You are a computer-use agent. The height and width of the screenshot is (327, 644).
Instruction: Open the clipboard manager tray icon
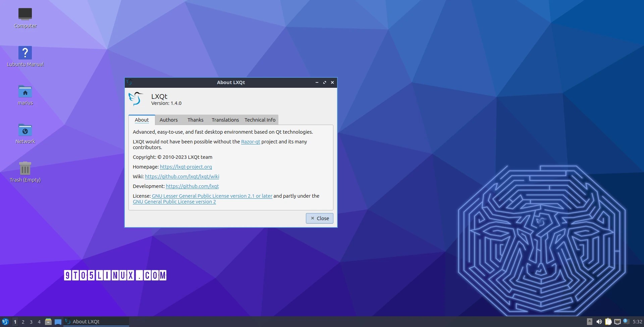tap(608, 322)
